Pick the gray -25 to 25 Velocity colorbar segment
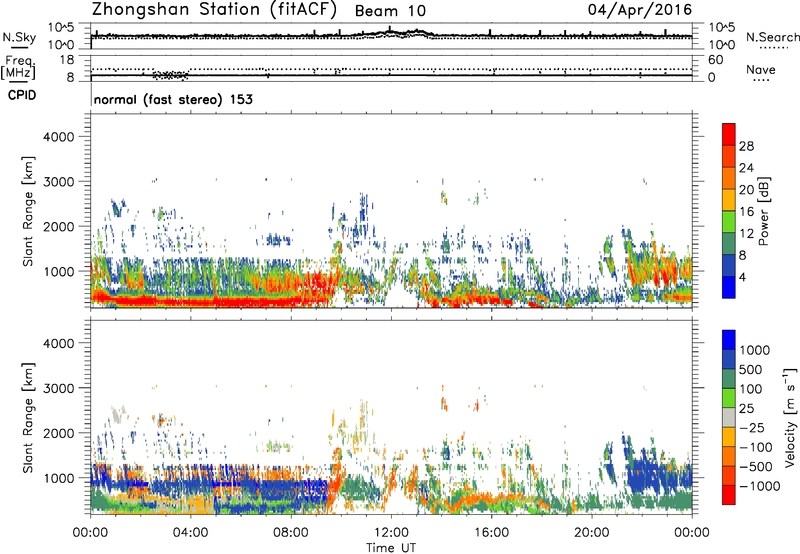Viewport: 800px width, 554px height. coord(729,418)
